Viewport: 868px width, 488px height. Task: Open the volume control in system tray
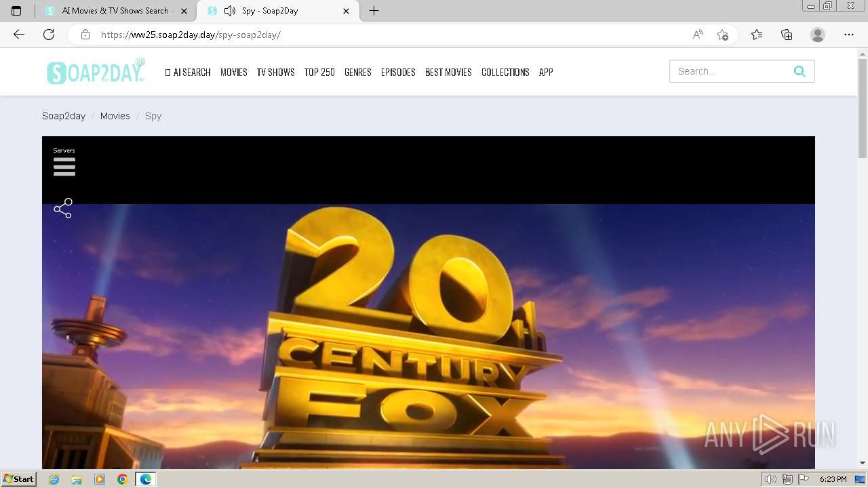771,479
